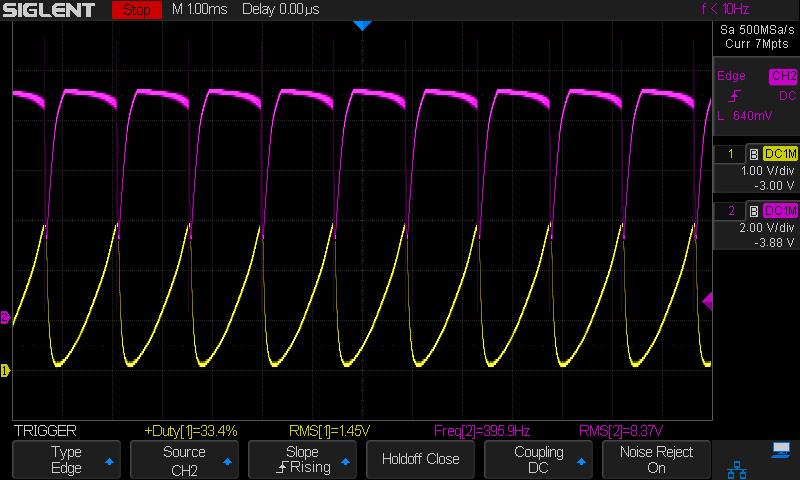Screen dimensions: 800x480
Task: Select channel 1 number box
Action: click(x=730, y=154)
